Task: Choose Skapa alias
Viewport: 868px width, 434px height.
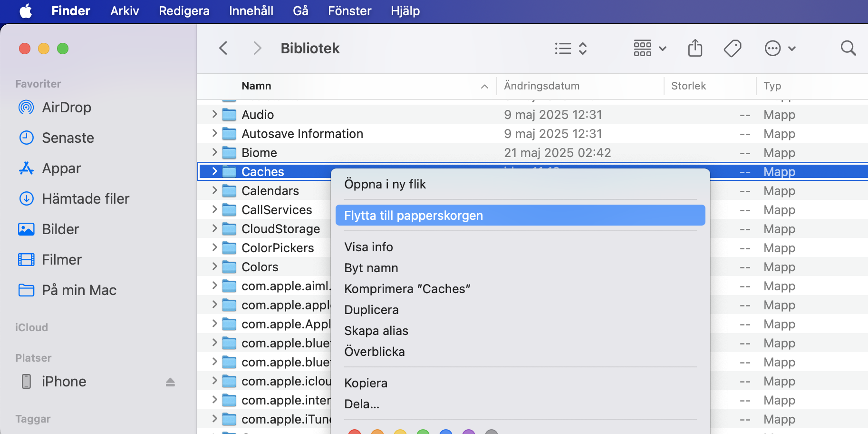Action: pos(520,331)
